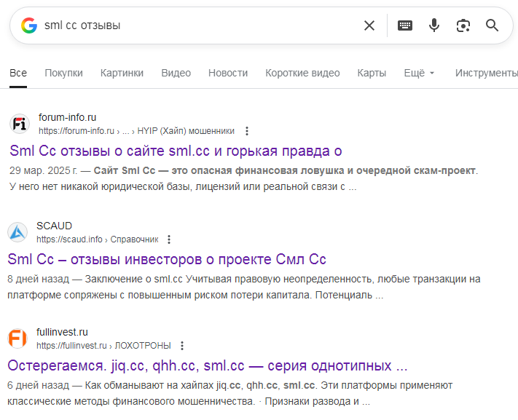Select the Короткие видео tab
Screen dimensions: 518x420
tap(302, 73)
